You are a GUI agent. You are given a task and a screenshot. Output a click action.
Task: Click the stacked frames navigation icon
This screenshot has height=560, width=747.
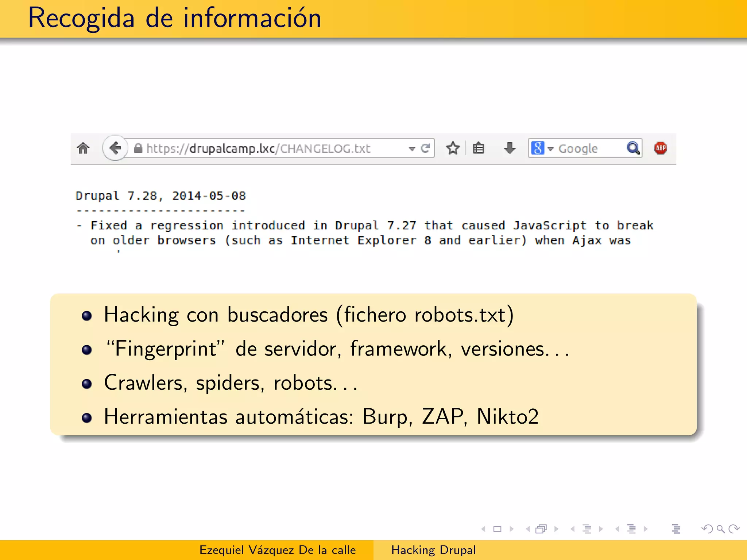pyautogui.click(x=541, y=529)
